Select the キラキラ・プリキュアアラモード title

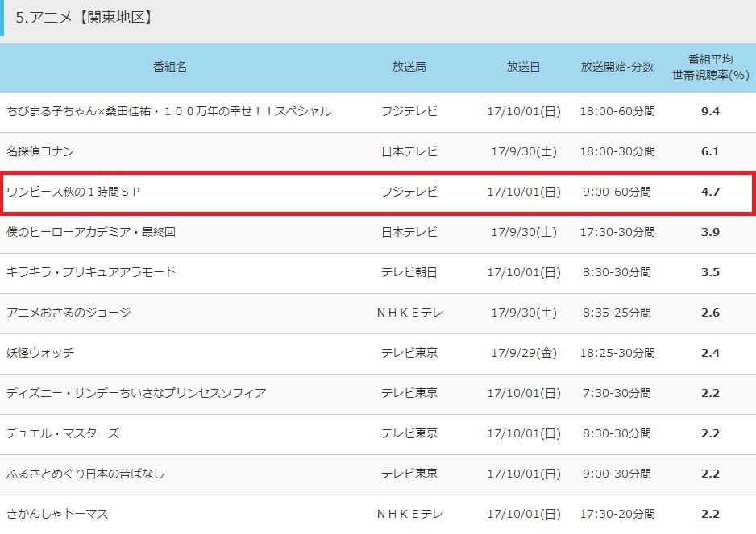(91, 272)
